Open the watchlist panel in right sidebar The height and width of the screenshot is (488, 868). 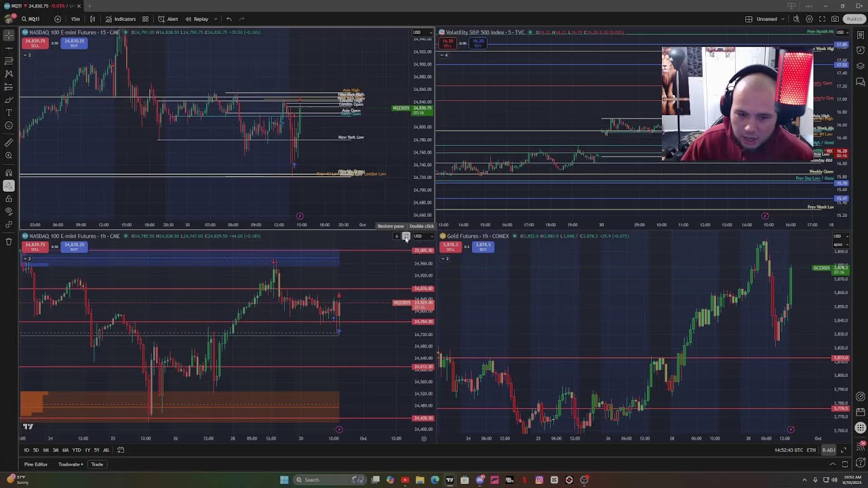click(x=860, y=35)
